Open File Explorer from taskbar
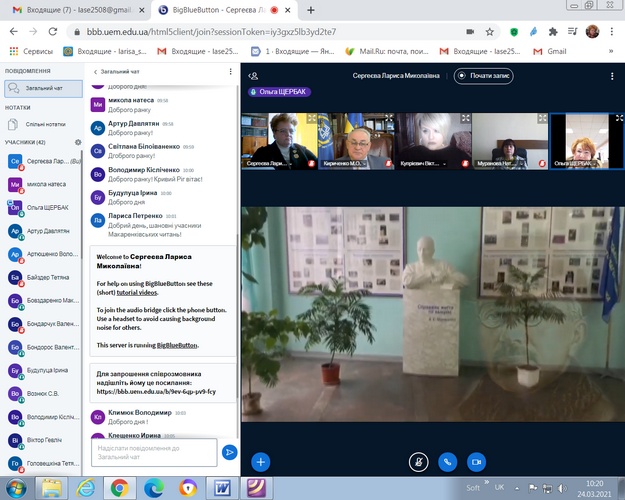The width and height of the screenshot is (625, 500). click(x=51, y=488)
